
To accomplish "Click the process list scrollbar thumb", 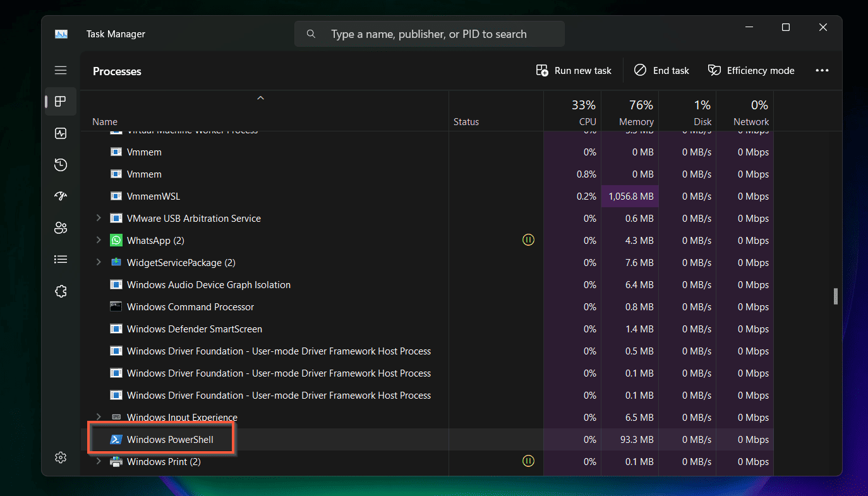I will [x=836, y=296].
